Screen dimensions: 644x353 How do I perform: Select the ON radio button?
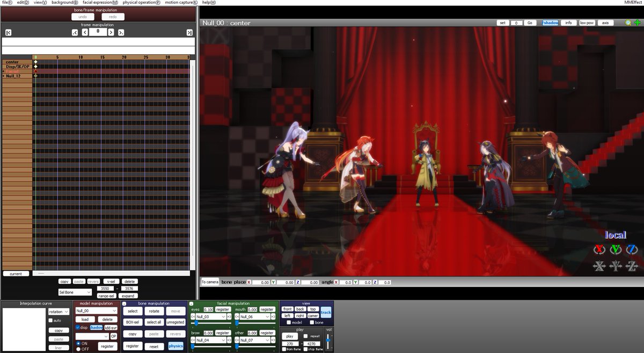(x=78, y=343)
